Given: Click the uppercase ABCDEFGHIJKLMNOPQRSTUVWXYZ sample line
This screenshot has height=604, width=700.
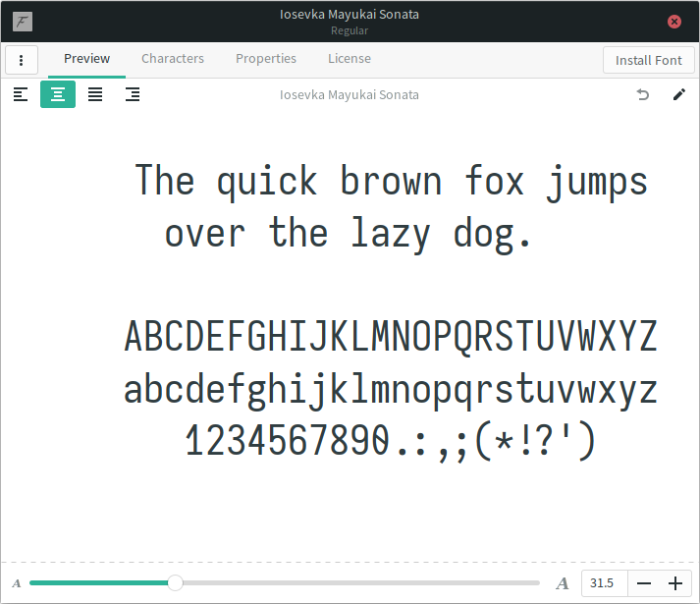Looking at the screenshot, I should click(391, 336).
